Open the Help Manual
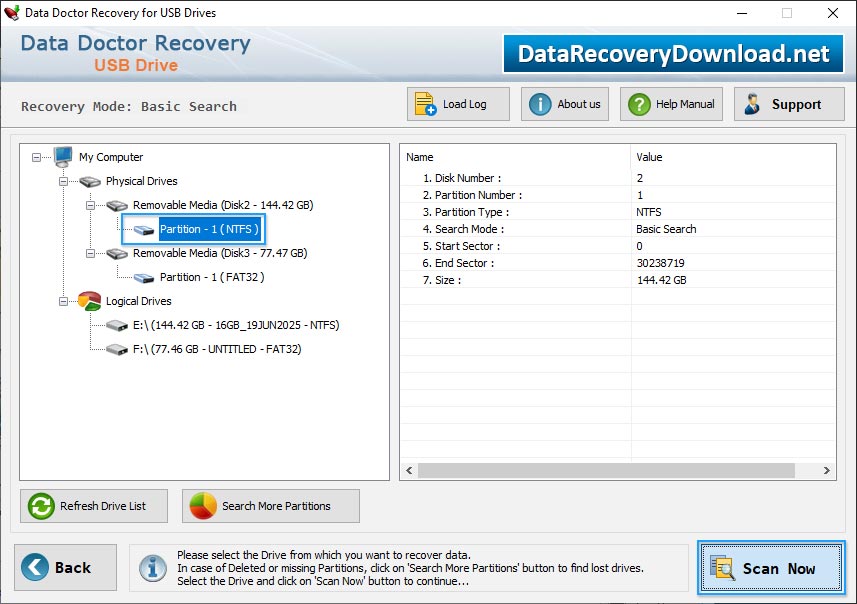Image resolution: width=857 pixels, height=604 pixels. (671, 104)
